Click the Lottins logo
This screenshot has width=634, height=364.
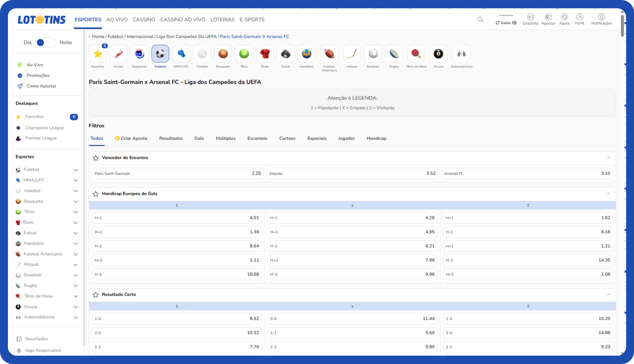42,19
